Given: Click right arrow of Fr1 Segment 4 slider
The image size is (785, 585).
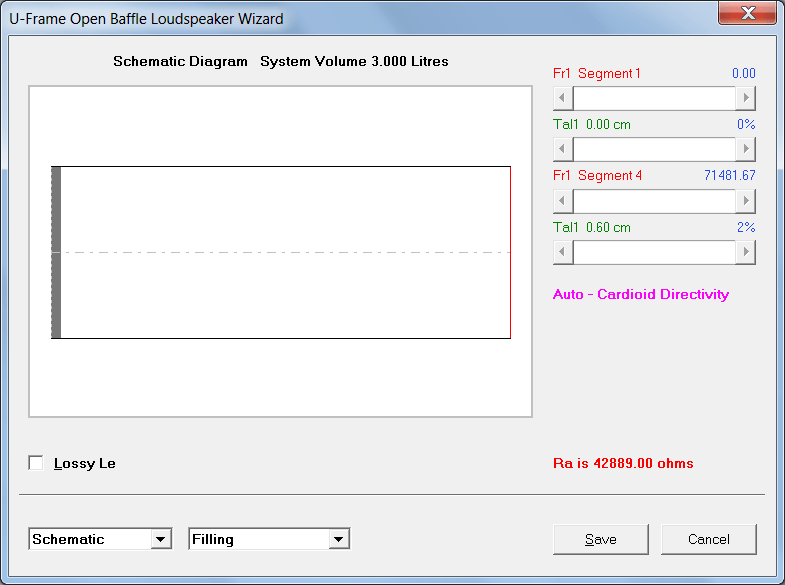Looking at the screenshot, I should tap(745, 201).
